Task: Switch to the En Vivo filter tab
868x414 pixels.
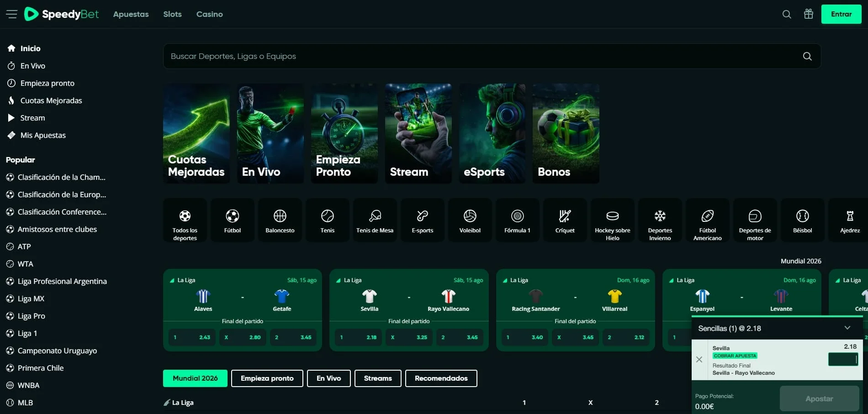Action: pos(329,378)
